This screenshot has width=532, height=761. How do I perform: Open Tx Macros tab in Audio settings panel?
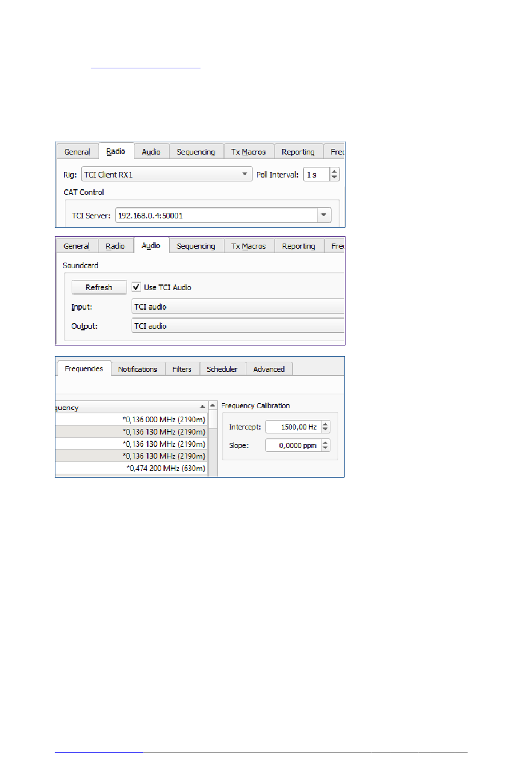pyautogui.click(x=249, y=246)
